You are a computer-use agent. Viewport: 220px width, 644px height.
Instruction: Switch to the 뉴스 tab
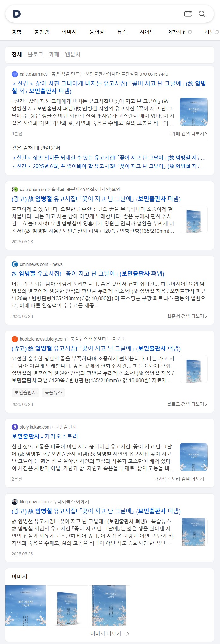point(122,32)
